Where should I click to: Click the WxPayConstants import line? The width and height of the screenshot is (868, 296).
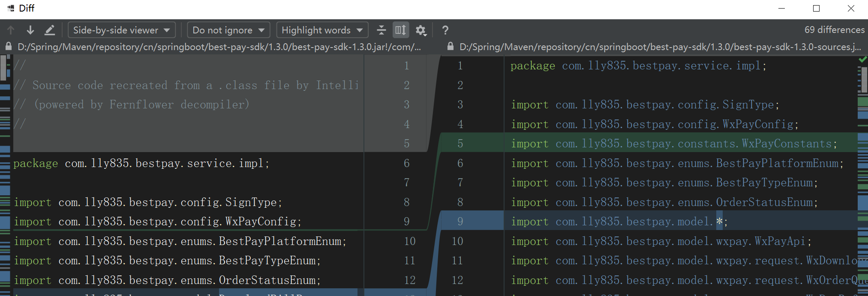coord(673,144)
